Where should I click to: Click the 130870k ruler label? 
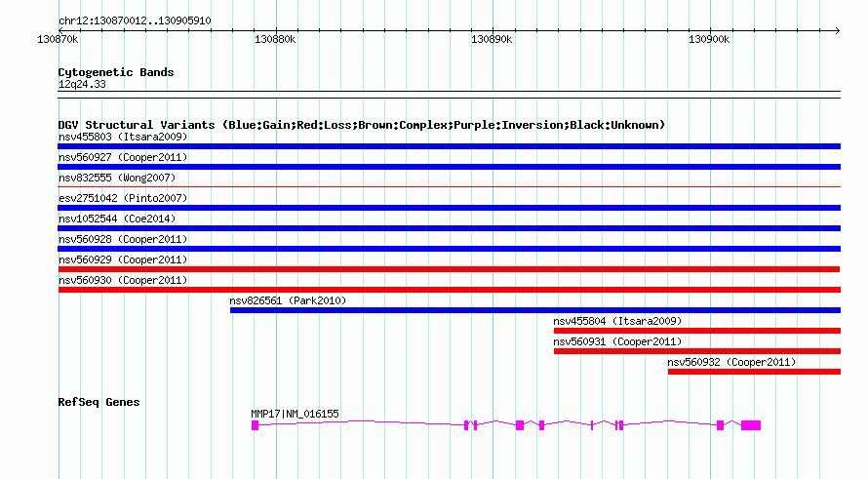(58, 40)
